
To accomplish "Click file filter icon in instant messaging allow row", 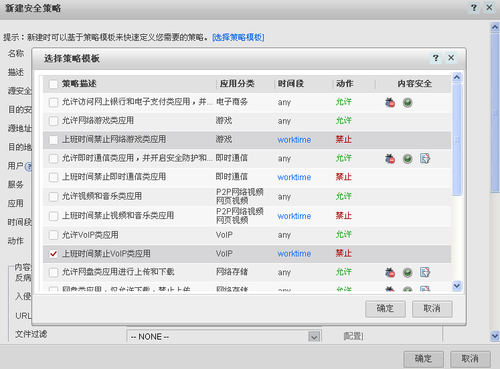I will (425, 158).
